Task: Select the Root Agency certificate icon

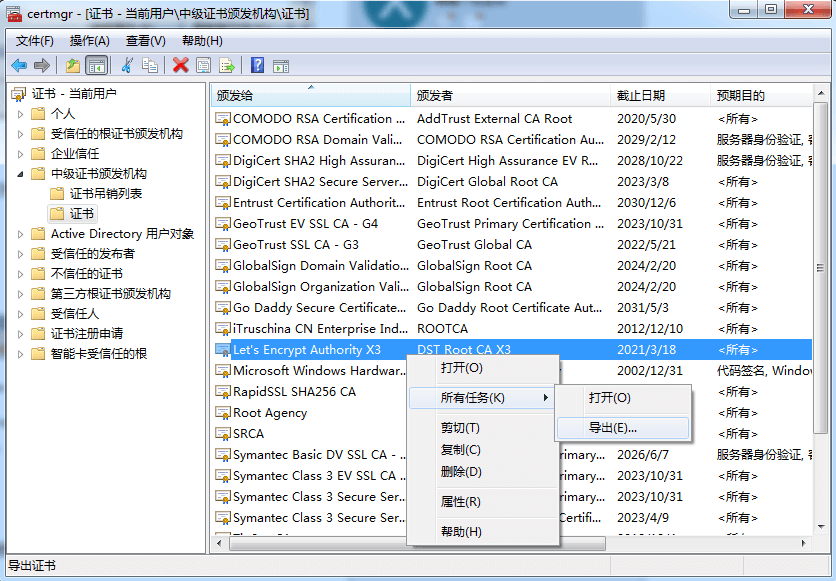Action: pos(222,413)
